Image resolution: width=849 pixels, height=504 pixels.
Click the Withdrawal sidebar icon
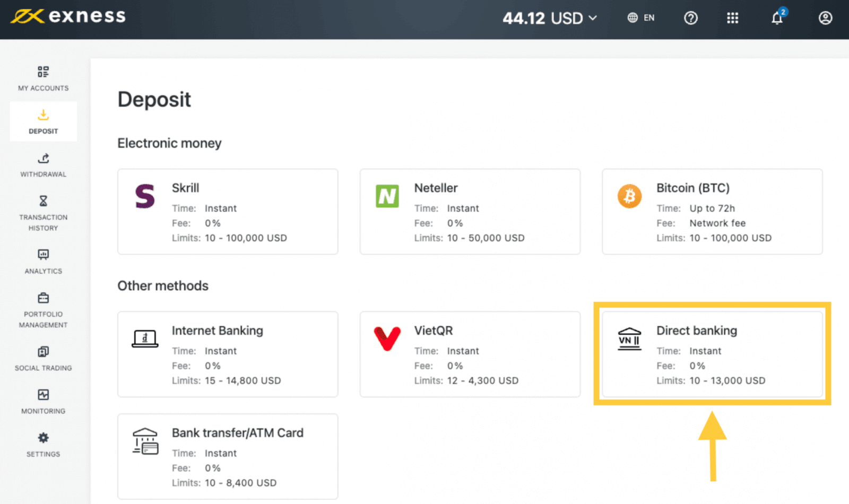43,158
